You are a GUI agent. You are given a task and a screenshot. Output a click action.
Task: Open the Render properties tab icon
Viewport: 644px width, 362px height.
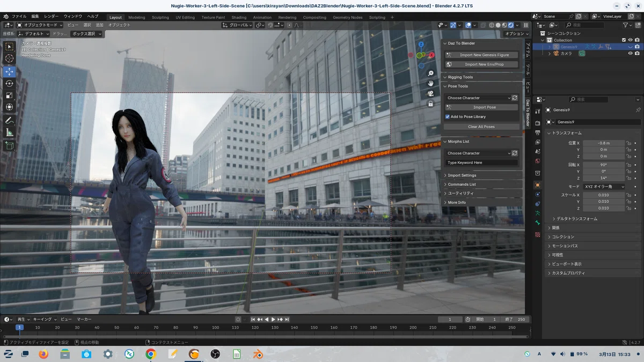point(537,123)
